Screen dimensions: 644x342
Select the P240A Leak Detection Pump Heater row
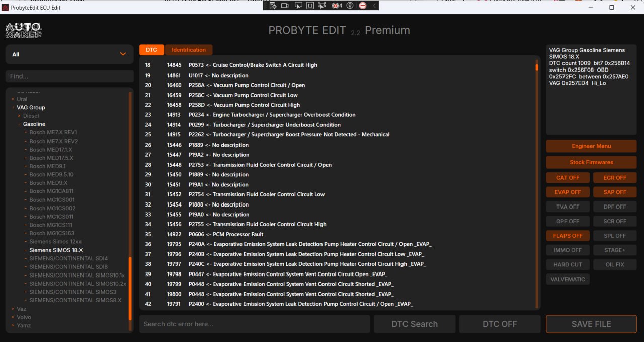(x=337, y=244)
